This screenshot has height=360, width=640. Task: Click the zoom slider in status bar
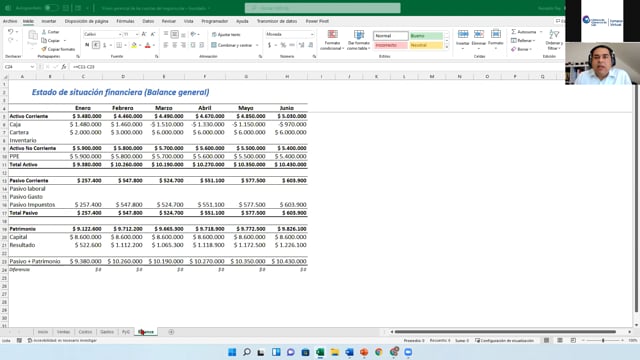[x=603, y=340]
